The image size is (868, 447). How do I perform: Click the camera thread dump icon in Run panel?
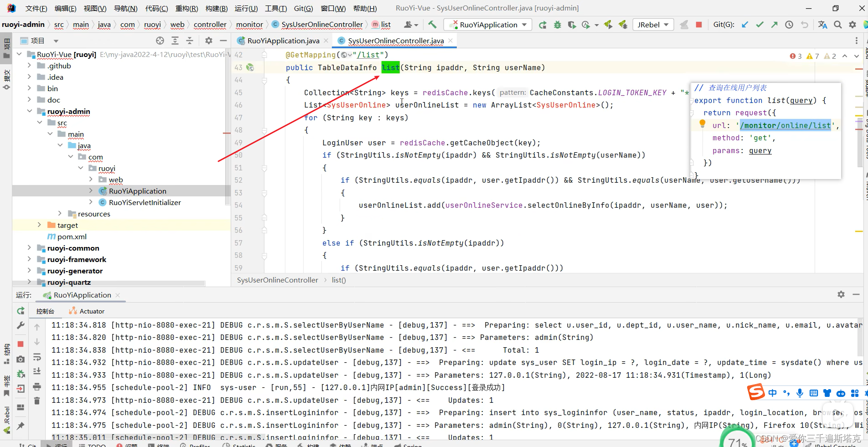tap(21, 360)
